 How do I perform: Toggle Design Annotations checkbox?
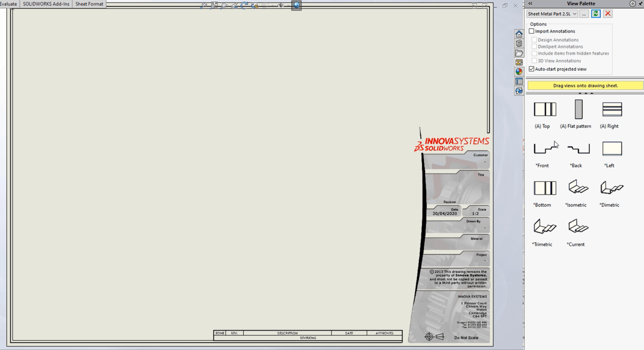click(534, 40)
